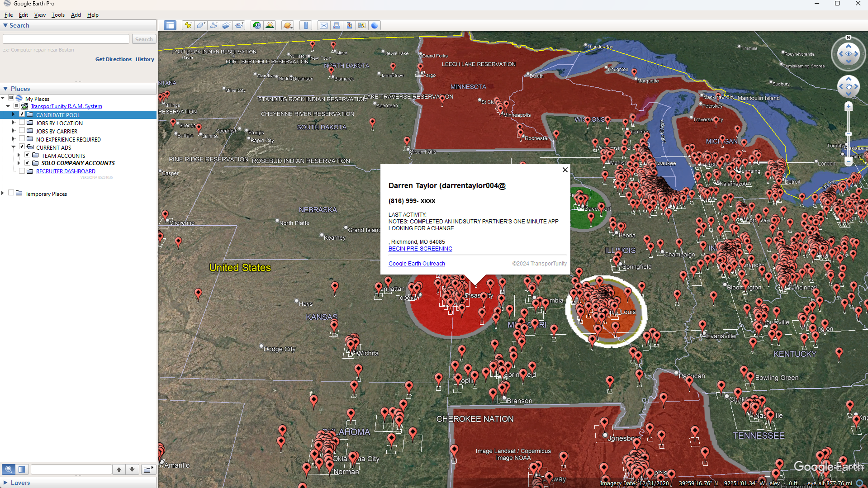Click the move joystick hand control
The image size is (868, 488).
849,86
